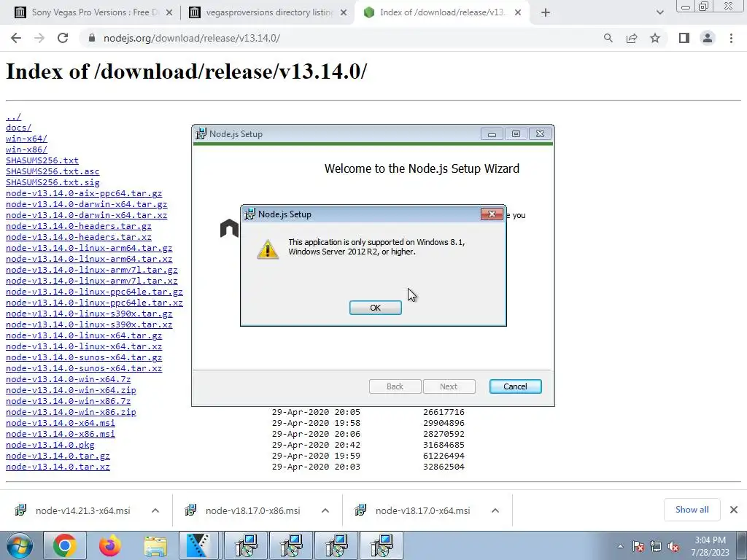This screenshot has height=560, width=747.
Task: Open the SHASUMS256.txt link
Action: click(42, 160)
